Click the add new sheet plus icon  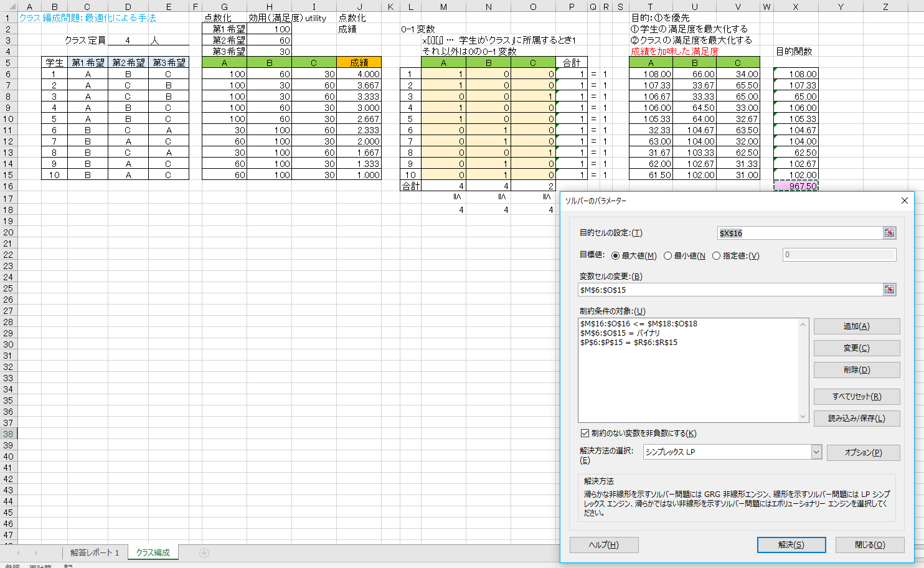[x=204, y=552]
